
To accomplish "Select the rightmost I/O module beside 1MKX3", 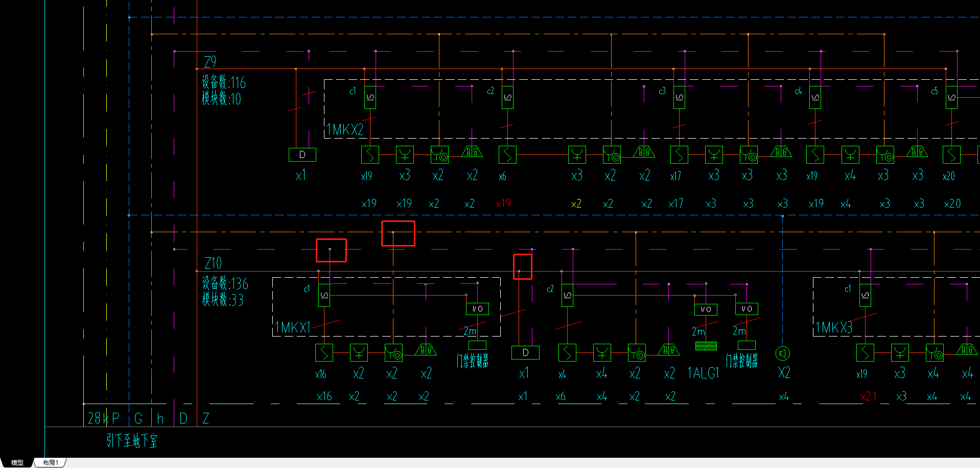I will pyautogui.click(x=746, y=309).
